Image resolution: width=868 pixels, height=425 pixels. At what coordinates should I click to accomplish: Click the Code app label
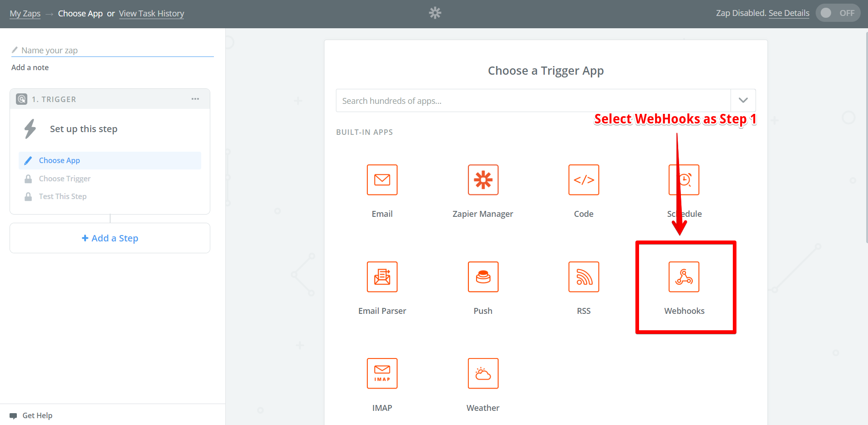click(584, 214)
